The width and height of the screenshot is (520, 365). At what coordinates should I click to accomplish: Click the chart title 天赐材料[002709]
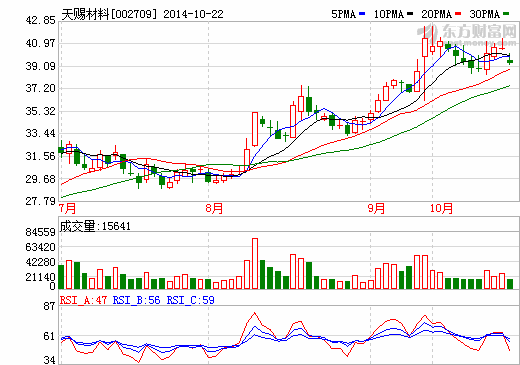(x=109, y=14)
